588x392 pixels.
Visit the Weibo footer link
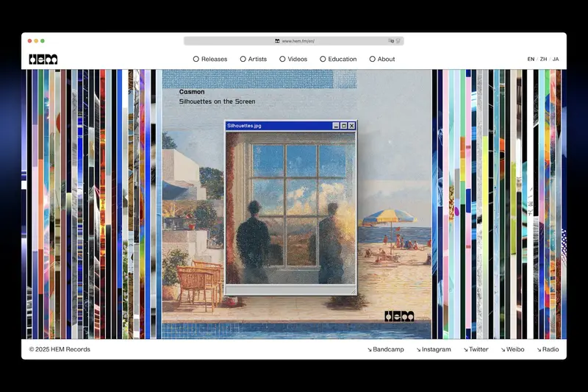pyautogui.click(x=512, y=349)
